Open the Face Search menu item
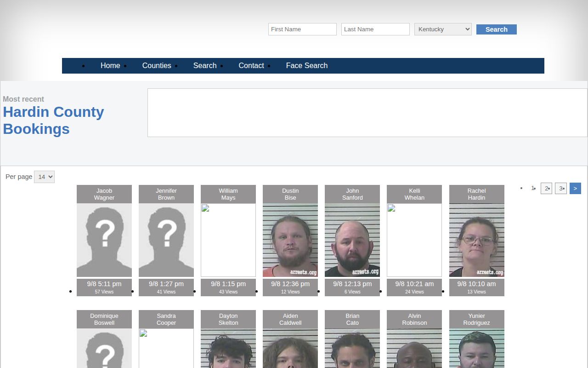 [307, 65]
